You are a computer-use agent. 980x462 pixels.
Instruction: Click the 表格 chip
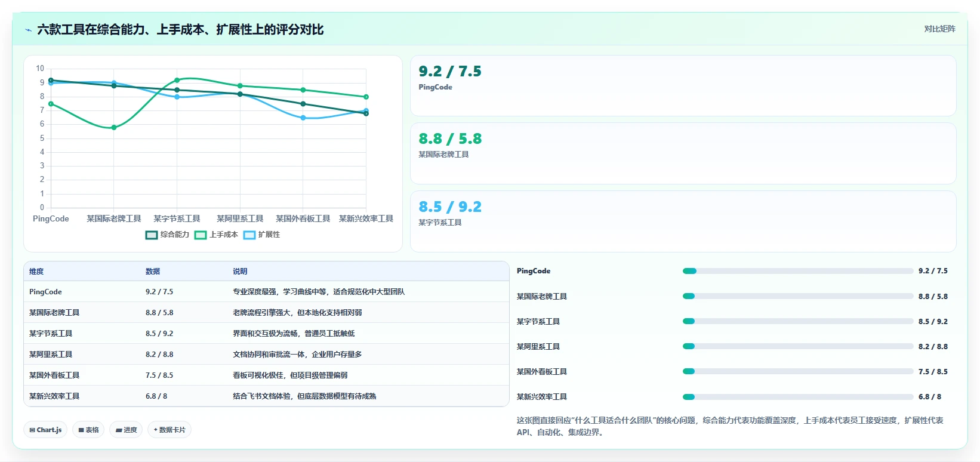(88, 430)
